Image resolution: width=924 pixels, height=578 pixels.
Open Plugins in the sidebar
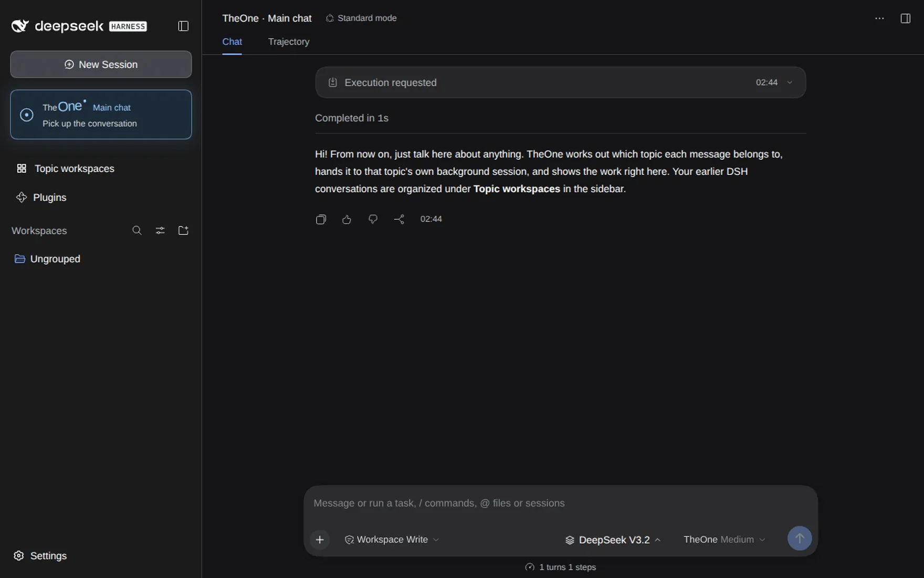tap(41, 198)
